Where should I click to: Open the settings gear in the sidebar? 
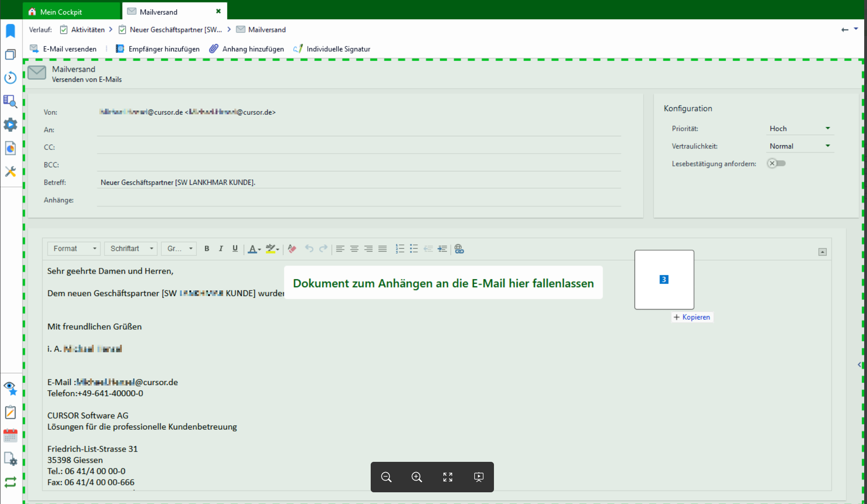[x=10, y=125]
